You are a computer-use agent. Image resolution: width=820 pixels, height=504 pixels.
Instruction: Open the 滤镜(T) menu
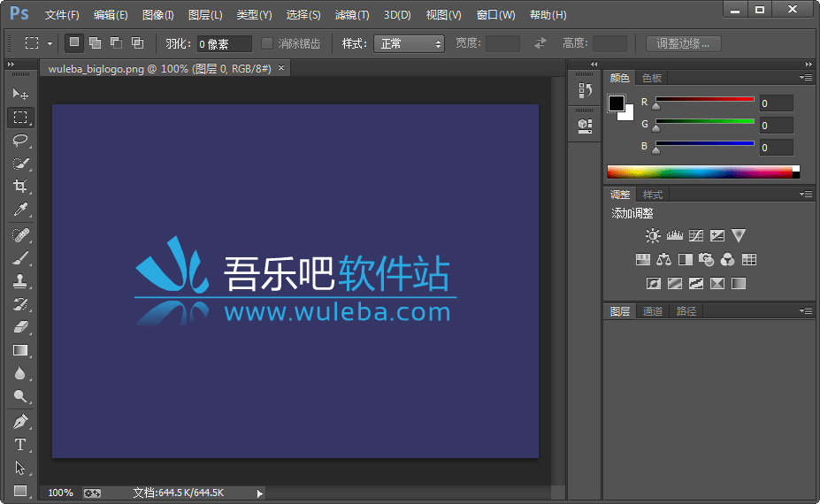352,15
